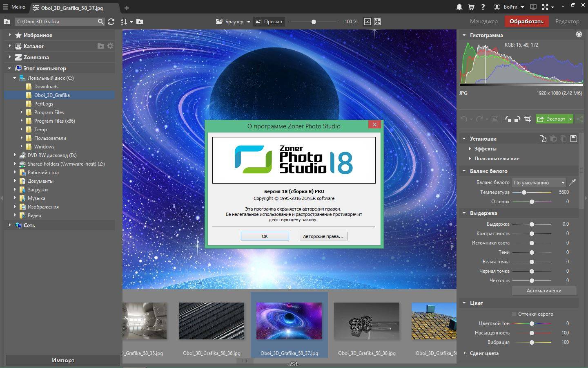Rotate image right icon

click(x=517, y=119)
